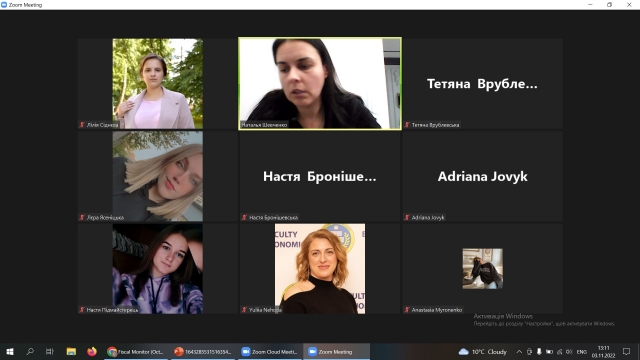The image size is (640, 360).
Task: Click muted mic icon beside Yuliia Nehoda label
Action: coord(244,310)
